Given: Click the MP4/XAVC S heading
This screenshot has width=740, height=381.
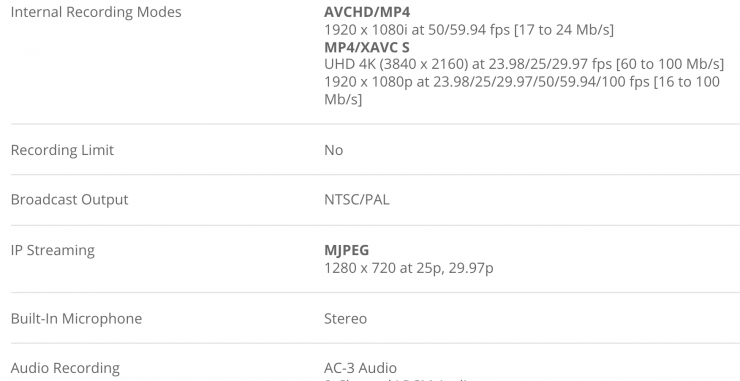Looking at the screenshot, I should click(x=367, y=47).
